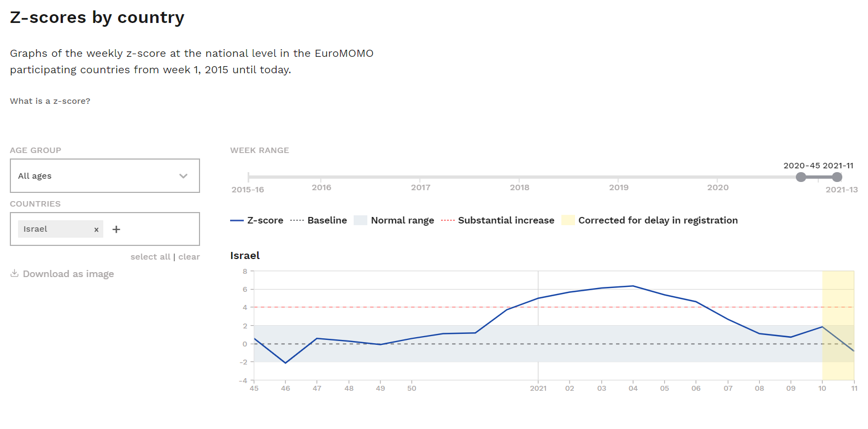Screen dimensions: 868x429
Task: Click 'select all' countries link
Action: click(x=150, y=257)
